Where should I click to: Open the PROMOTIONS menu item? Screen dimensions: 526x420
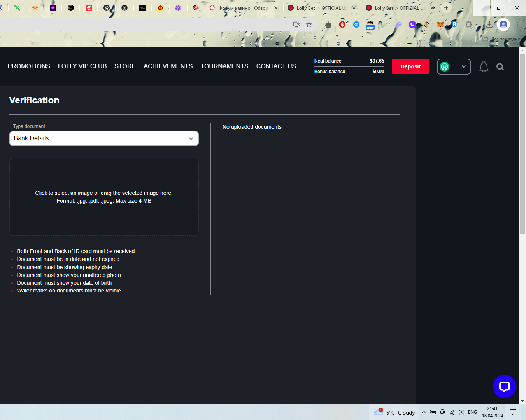click(x=29, y=66)
